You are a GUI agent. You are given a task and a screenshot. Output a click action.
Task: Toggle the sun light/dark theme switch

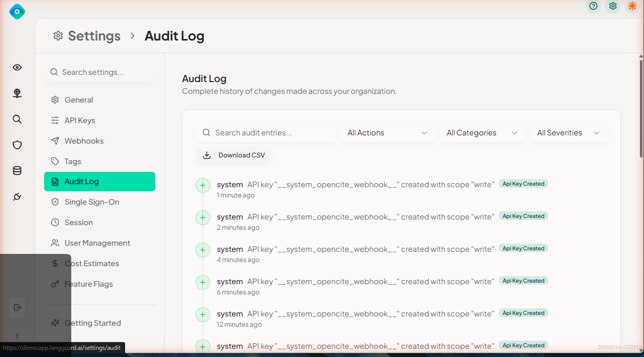coord(632,6)
